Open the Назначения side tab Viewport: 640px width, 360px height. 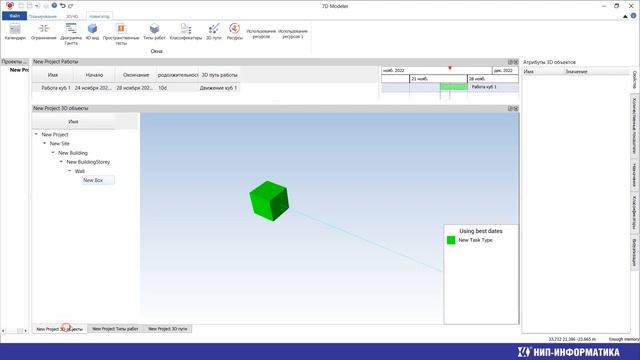[635, 175]
